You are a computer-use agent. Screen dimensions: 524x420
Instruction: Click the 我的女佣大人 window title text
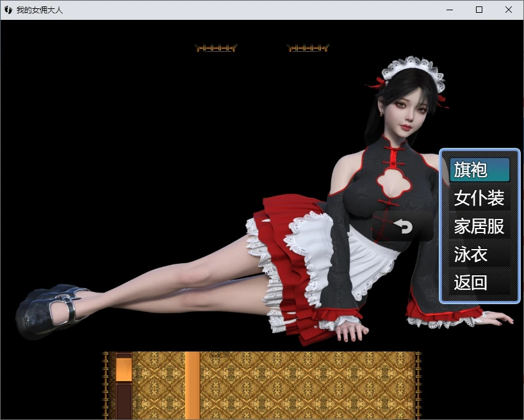(x=40, y=10)
